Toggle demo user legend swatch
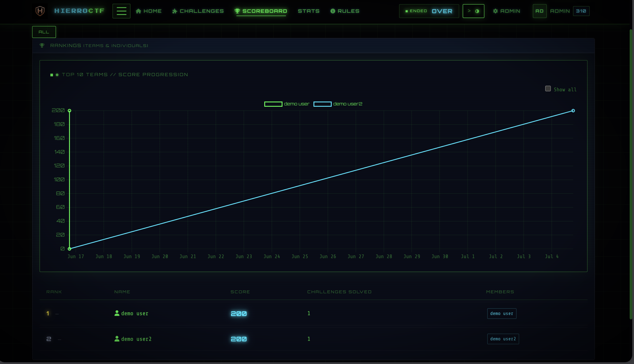The height and width of the screenshot is (364, 634). [273, 104]
